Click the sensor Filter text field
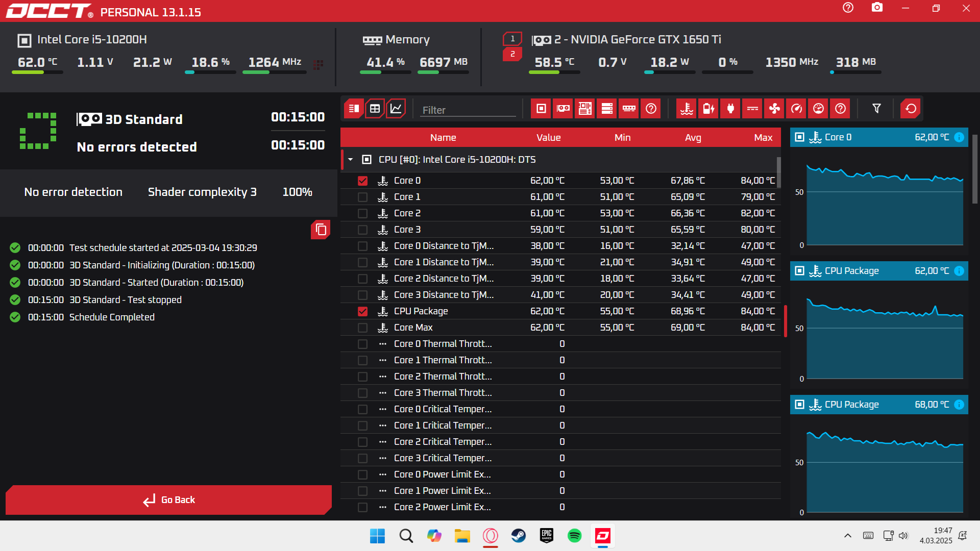This screenshot has width=980, height=551. point(468,110)
